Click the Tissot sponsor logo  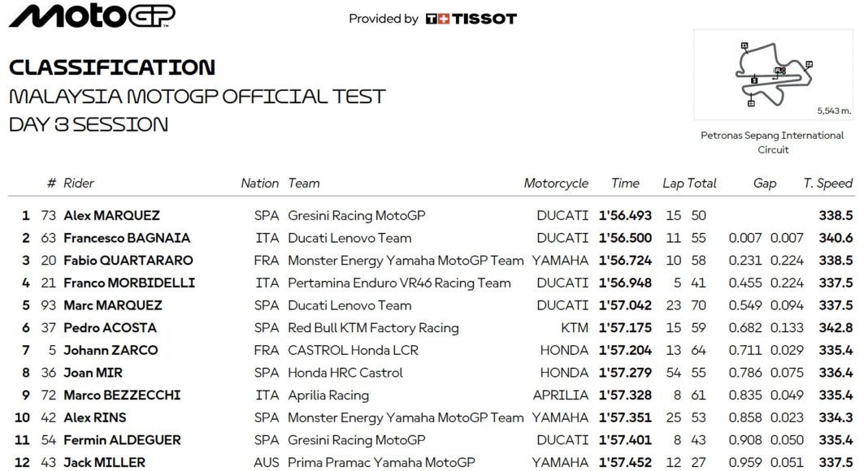(471, 19)
